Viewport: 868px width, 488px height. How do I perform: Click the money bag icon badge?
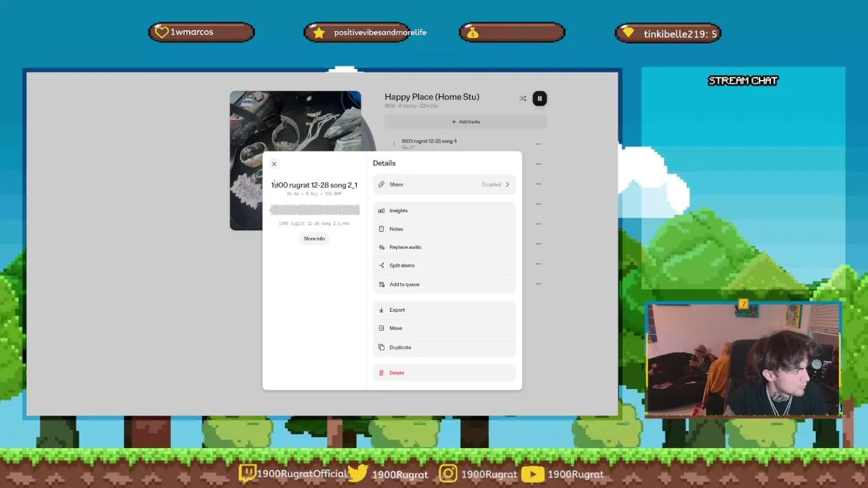pos(473,33)
